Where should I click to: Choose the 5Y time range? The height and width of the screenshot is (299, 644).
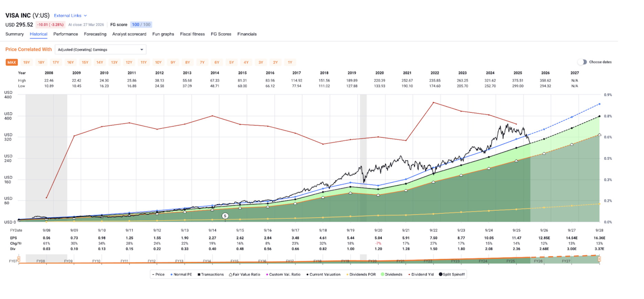[x=232, y=62]
